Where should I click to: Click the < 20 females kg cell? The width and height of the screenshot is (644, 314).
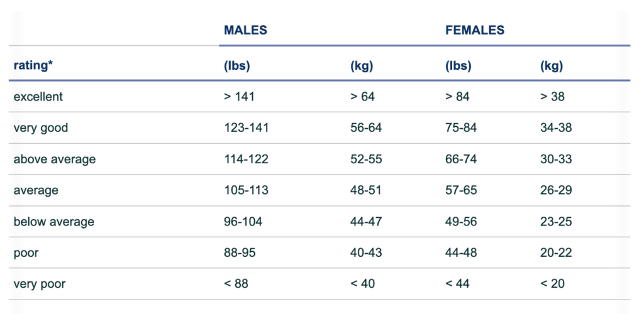[x=553, y=284]
